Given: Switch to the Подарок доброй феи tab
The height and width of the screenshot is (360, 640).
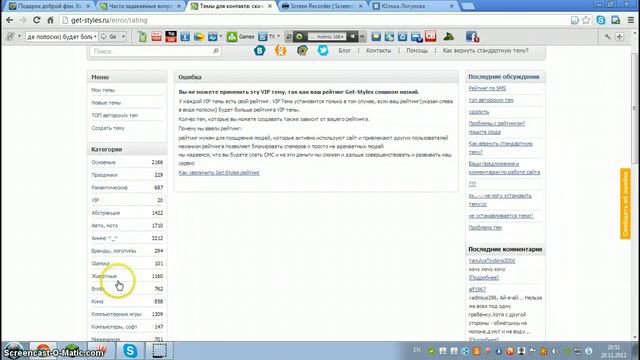Looking at the screenshot, I should click(x=50, y=6).
